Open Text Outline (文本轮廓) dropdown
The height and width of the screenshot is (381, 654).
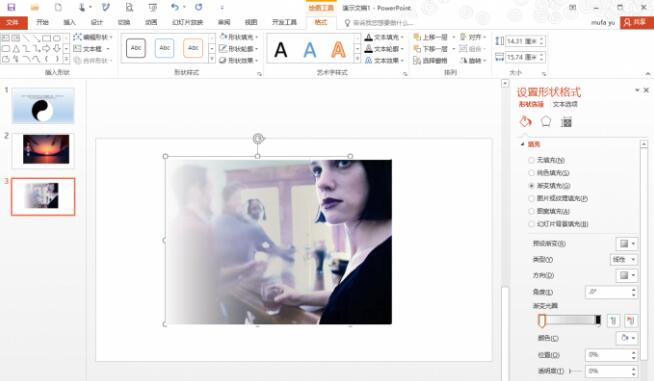point(384,49)
